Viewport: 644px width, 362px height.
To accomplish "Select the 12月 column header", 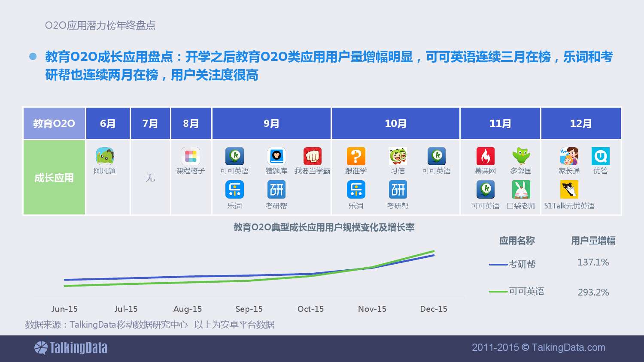I will coord(581,124).
